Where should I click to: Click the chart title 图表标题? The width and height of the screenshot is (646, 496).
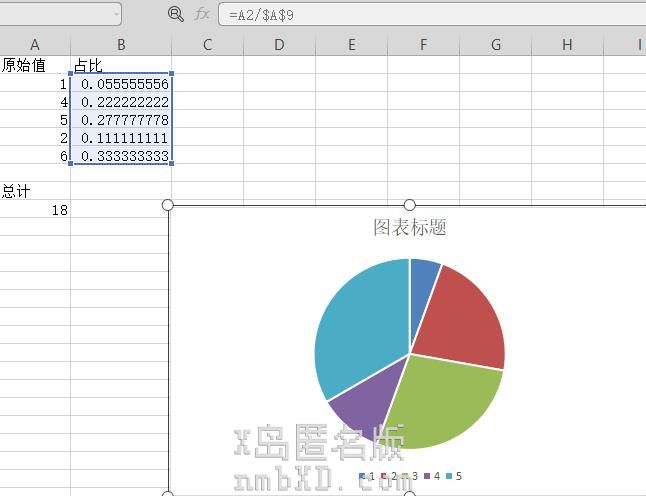pos(409,227)
